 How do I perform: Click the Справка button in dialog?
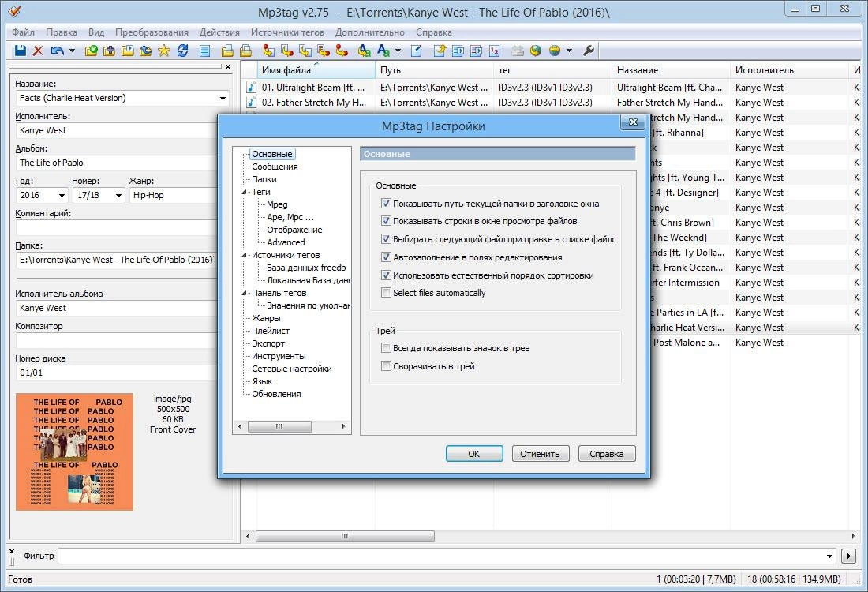(607, 454)
